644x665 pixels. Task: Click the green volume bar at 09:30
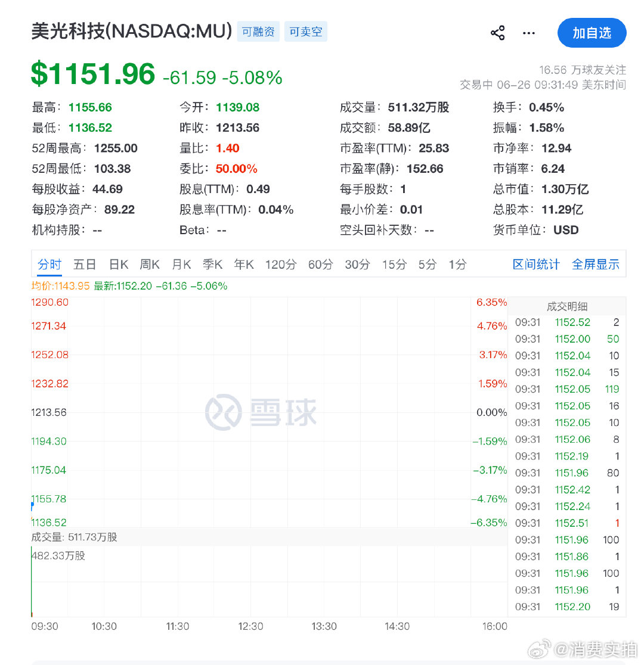click(x=32, y=581)
